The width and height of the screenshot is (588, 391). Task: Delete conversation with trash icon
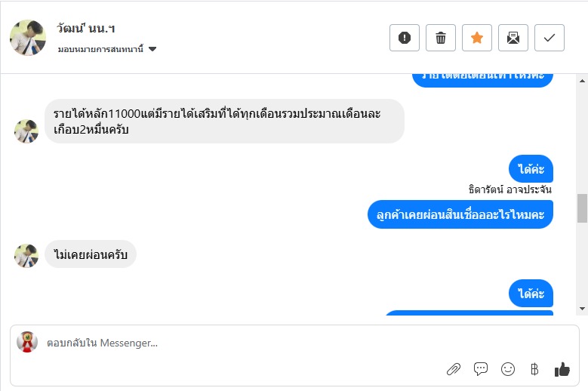point(441,38)
